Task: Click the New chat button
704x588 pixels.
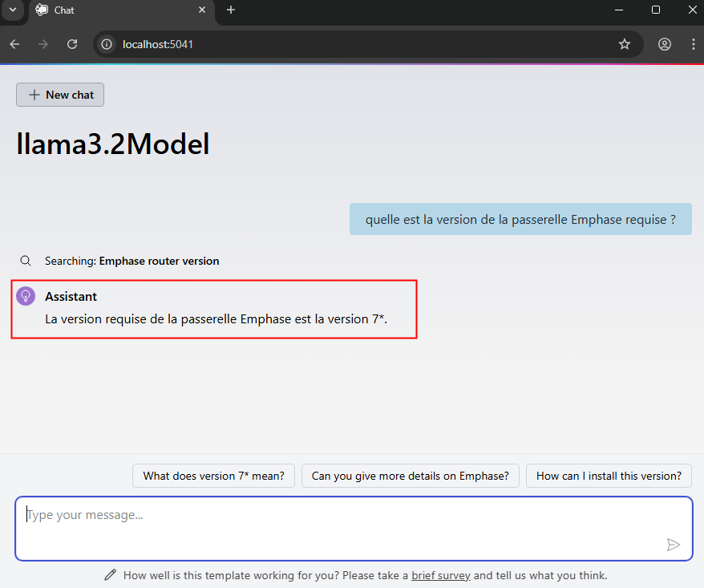Action: click(x=60, y=95)
